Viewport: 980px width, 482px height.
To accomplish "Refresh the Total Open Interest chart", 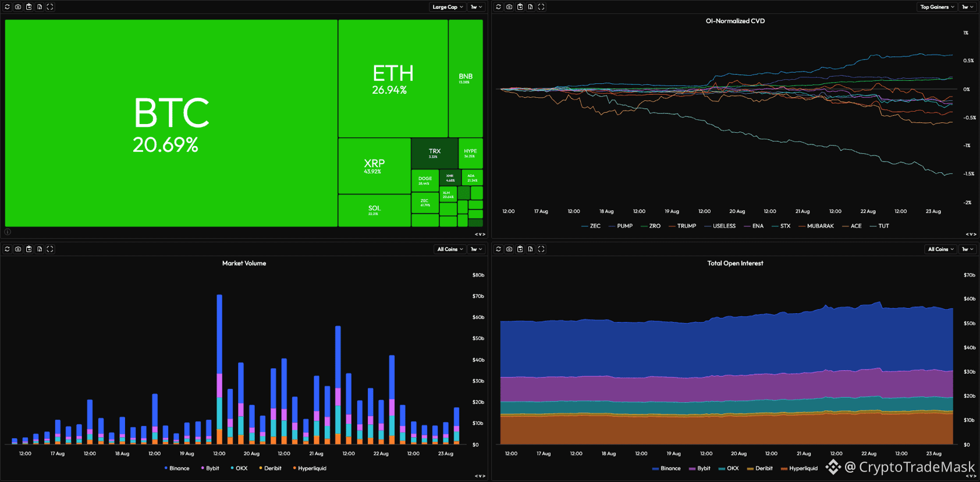I will pos(499,249).
